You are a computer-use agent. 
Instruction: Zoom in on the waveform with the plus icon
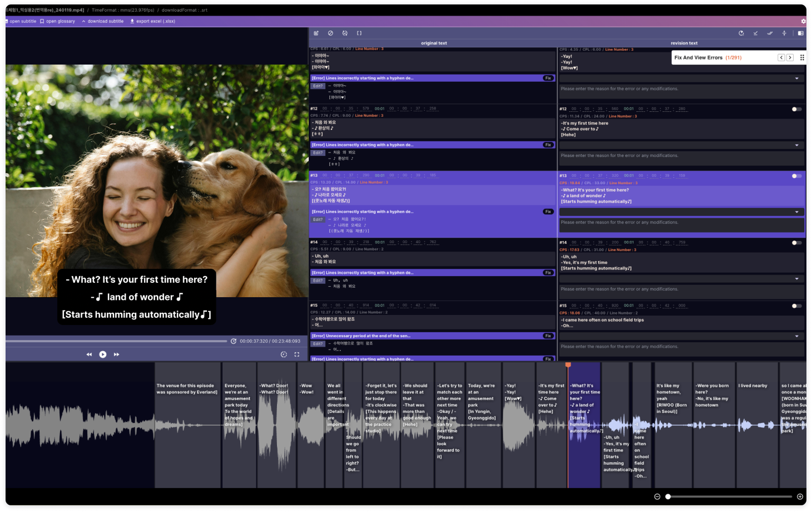800,496
